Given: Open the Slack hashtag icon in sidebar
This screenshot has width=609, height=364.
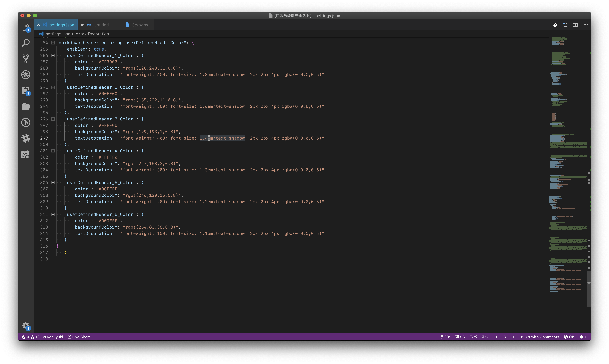Looking at the screenshot, I should [x=26, y=138].
